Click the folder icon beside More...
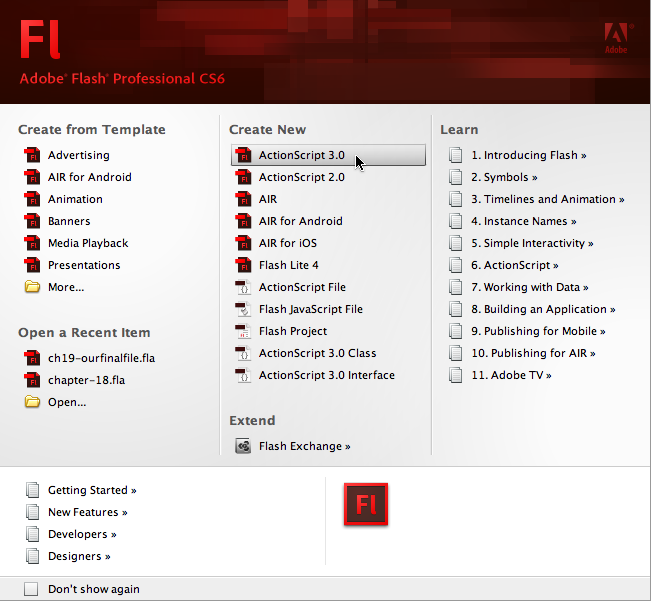 [31, 287]
